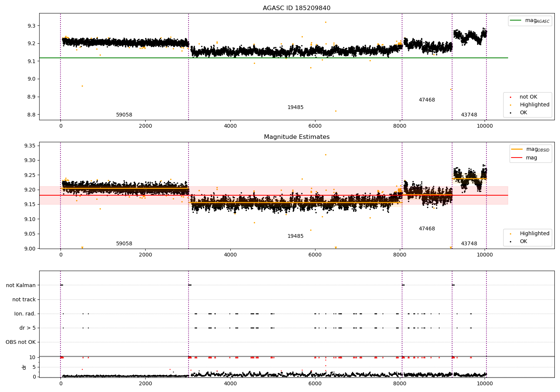This screenshot has height=392, width=560.
Task: Click the 9.35 y-tick label in middle plot
Action: pyautogui.click(x=30, y=146)
